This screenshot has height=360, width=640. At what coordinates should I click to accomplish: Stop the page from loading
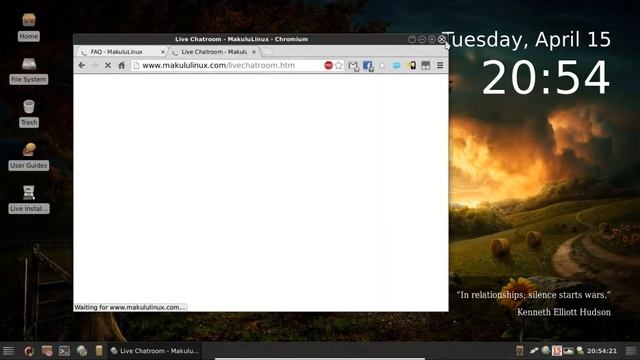pos(108,65)
